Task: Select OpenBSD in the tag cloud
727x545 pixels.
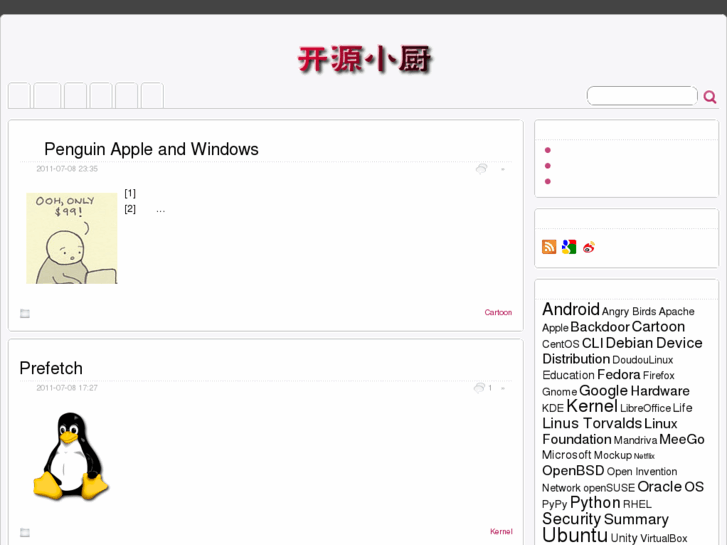Action: pos(573,471)
